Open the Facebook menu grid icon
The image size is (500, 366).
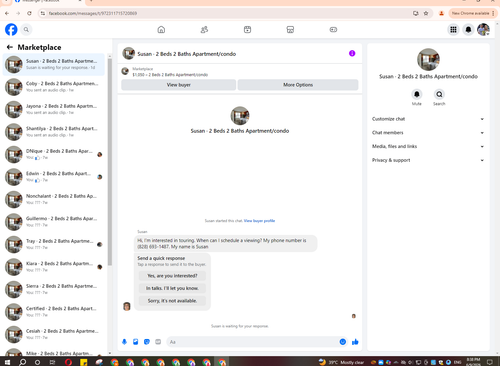pos(453,30)
